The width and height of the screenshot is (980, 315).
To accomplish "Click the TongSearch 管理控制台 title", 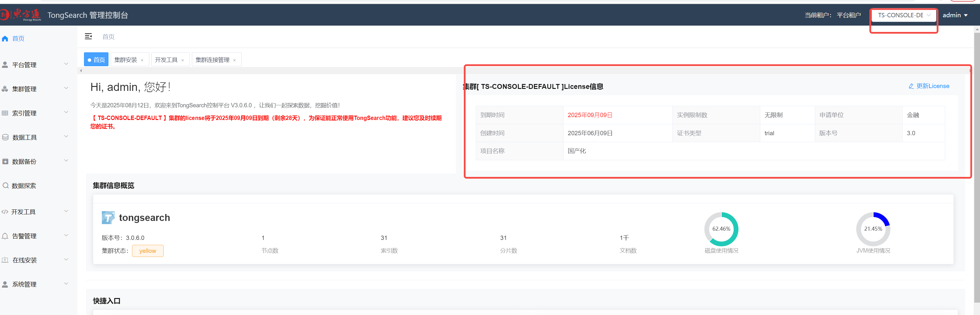I will (x=88, y=15).
